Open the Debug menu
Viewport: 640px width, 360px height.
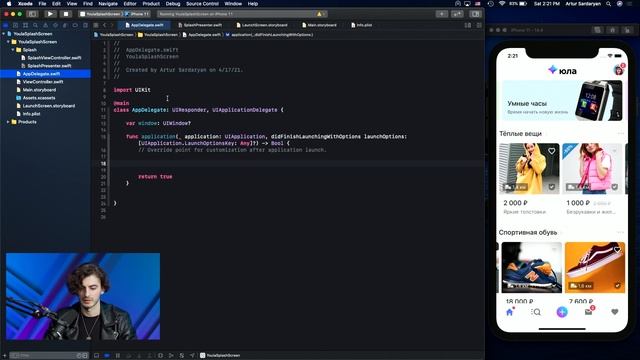pyautogui.click(x=173, y=4)
